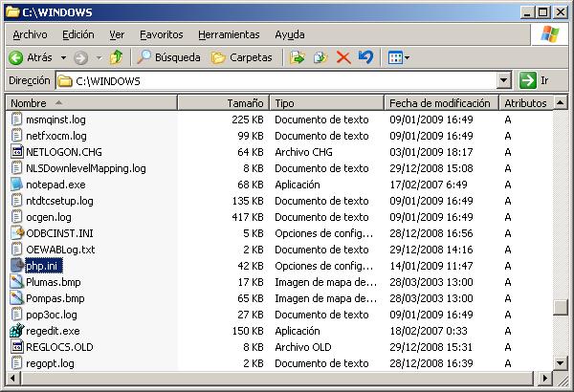Expand the Atrás history dropdown arrow
This screenshot has height=392, width=574.
tap(62, 57)
